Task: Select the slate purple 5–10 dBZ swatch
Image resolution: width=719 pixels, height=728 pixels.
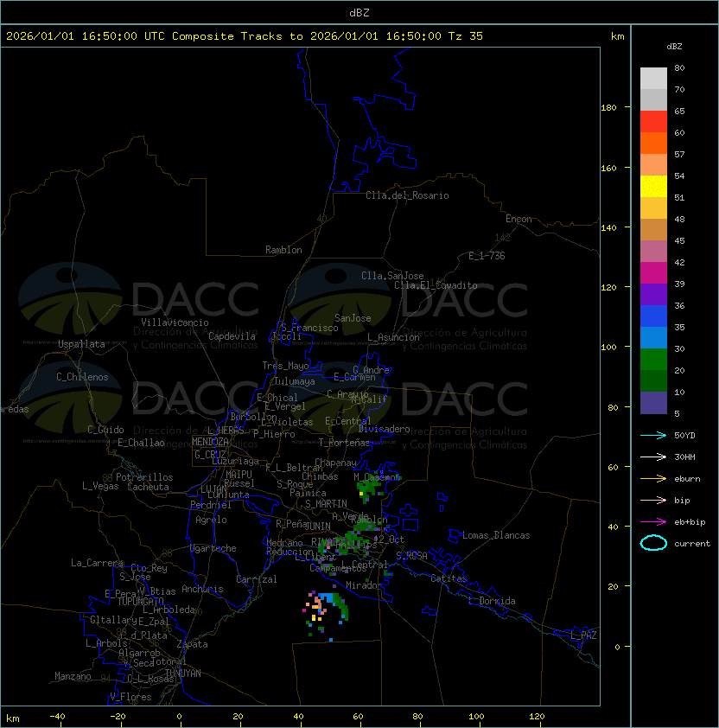Action: [653, 403]
